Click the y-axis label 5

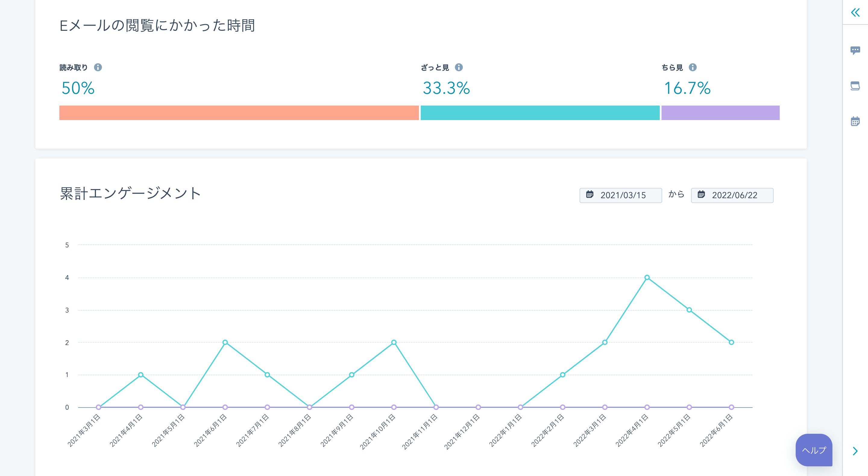pyautogui.click(x=67, y=245)
